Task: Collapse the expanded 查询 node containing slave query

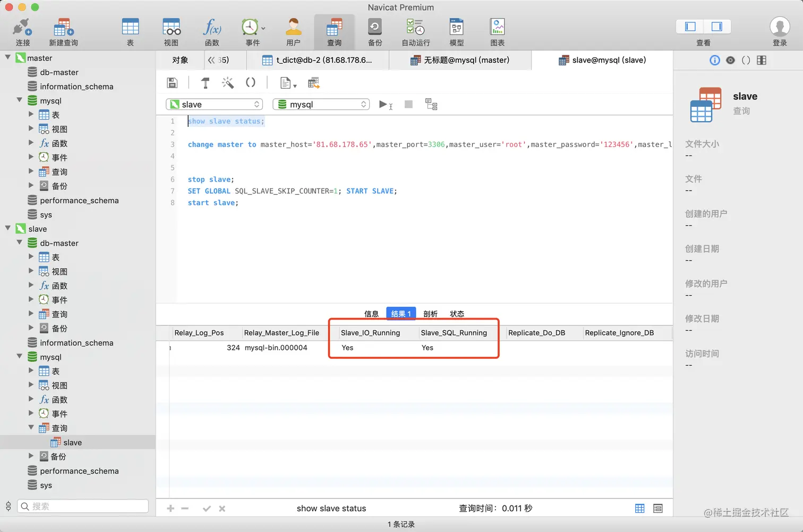Action: [31, 427]
